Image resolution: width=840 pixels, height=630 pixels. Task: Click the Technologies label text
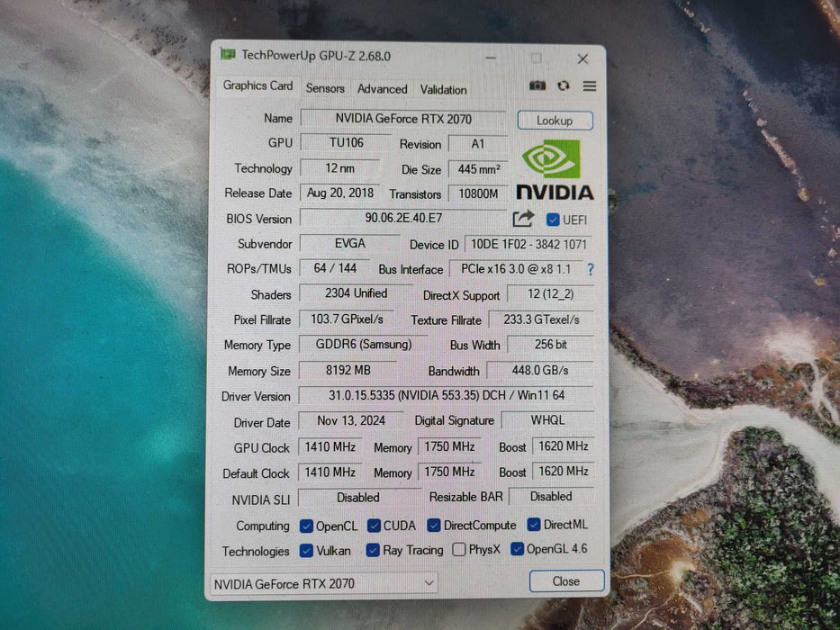click(x=256, y=551)
